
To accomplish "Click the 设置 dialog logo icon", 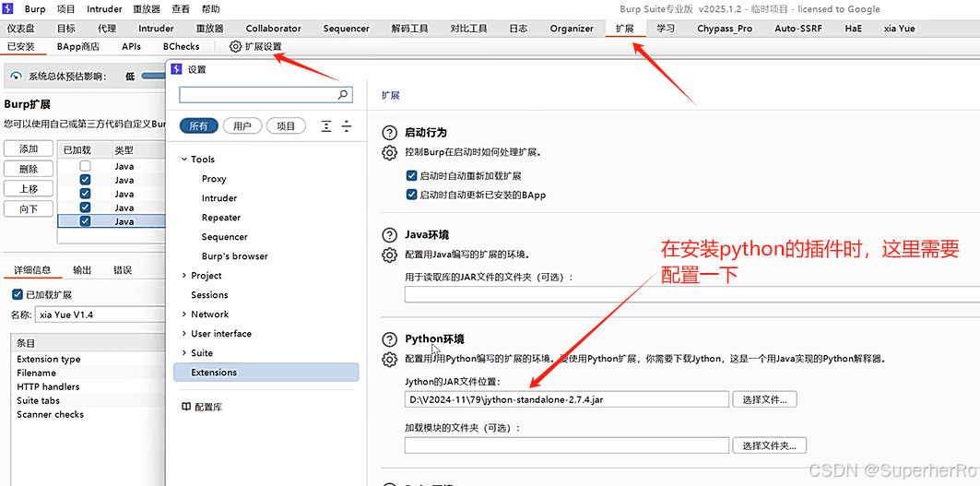I will pos(176,69).
